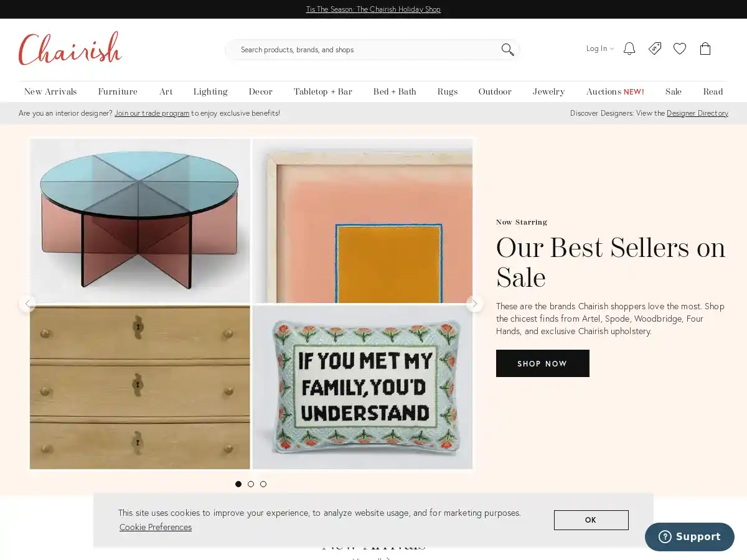Show next carousel slide arrow

(x=475, y=304)
